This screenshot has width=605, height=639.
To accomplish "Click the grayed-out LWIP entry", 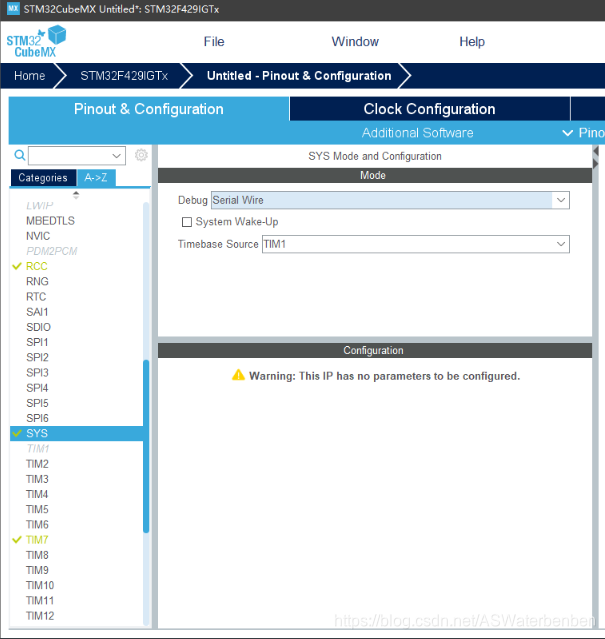I will tap(40, 206).
